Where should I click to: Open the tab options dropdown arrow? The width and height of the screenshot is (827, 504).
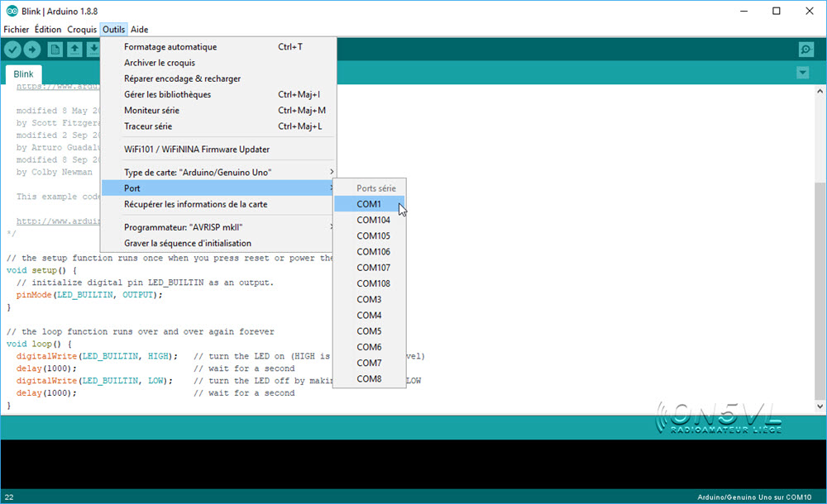[x=802, y=72]
